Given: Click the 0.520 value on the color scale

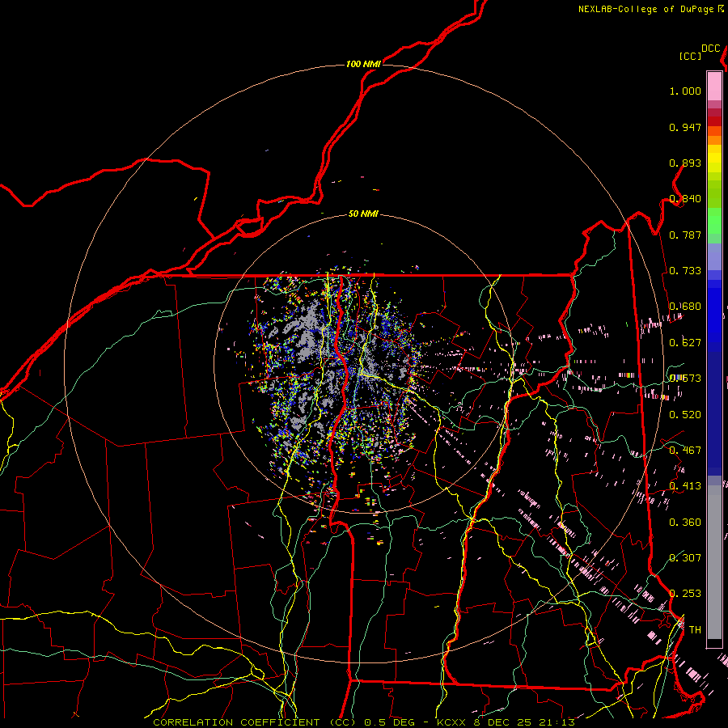Looking at the screenshot, I should coord(685,415).
